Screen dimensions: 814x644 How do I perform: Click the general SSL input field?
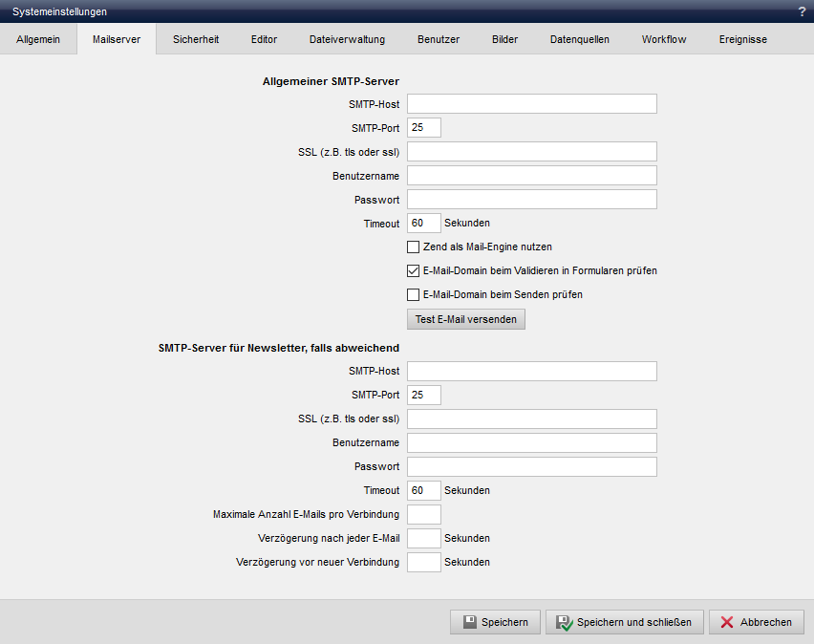[531, 152]
